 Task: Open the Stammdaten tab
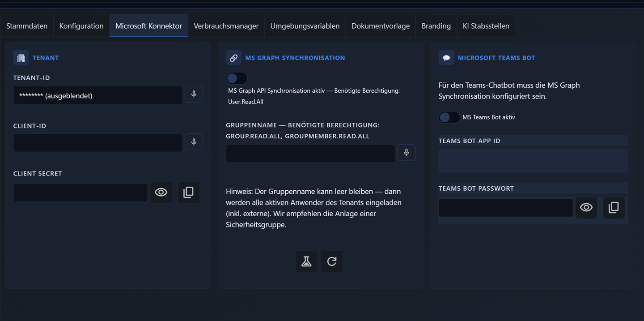coord(27,26)
